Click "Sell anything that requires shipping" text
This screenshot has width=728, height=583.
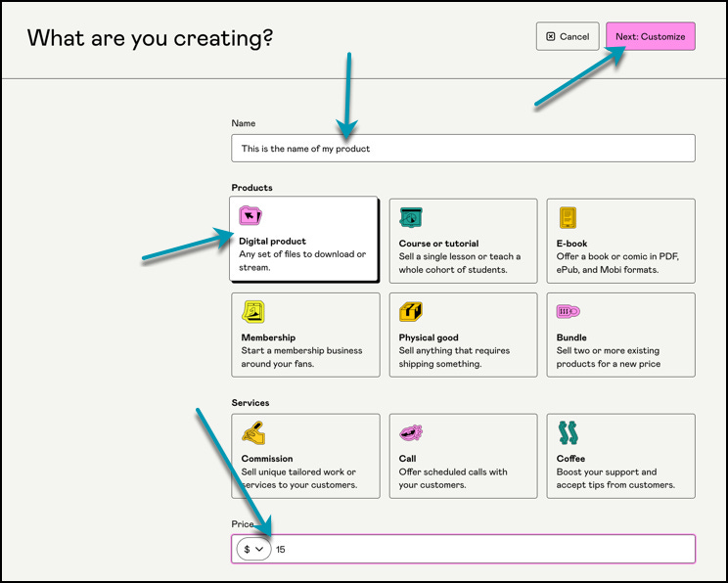point(454,357)
